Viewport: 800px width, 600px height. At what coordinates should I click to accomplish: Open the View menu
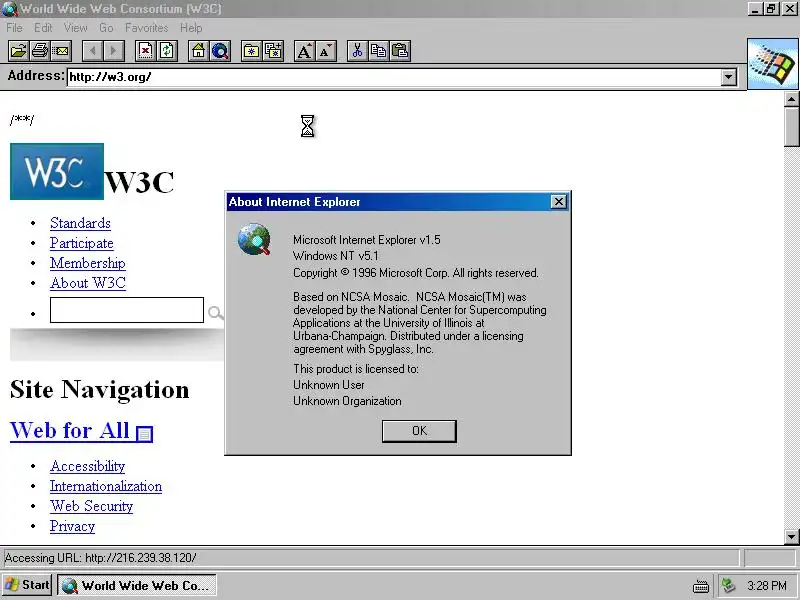[x=75, y=28]
